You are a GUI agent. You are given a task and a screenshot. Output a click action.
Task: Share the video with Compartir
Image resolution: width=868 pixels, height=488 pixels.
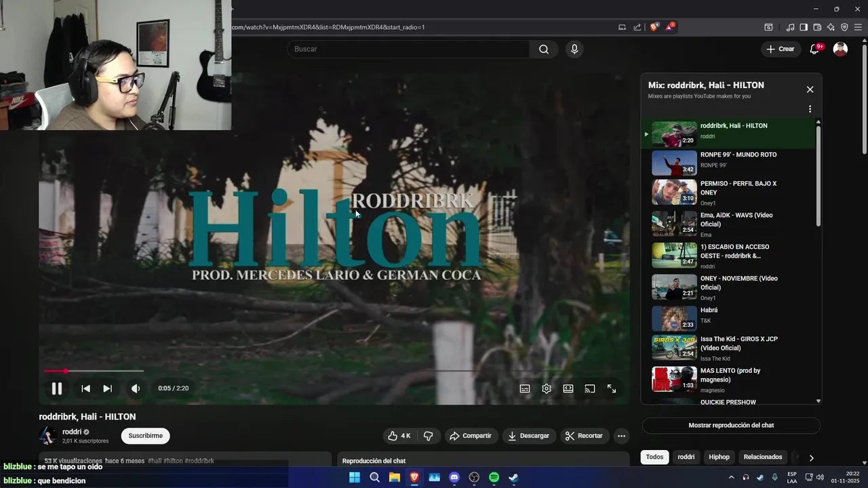point(471,436)
